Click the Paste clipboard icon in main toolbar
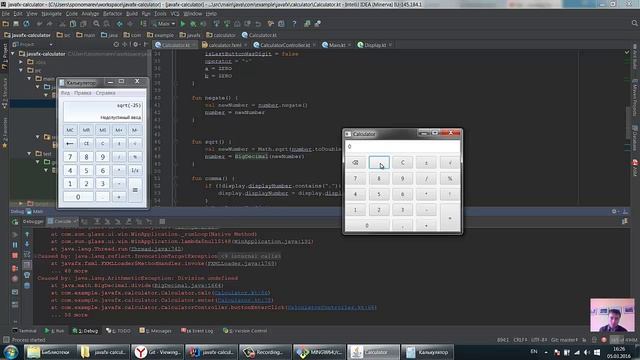The height and width of the screenshot is (360, 640). [x=83, y=24]
